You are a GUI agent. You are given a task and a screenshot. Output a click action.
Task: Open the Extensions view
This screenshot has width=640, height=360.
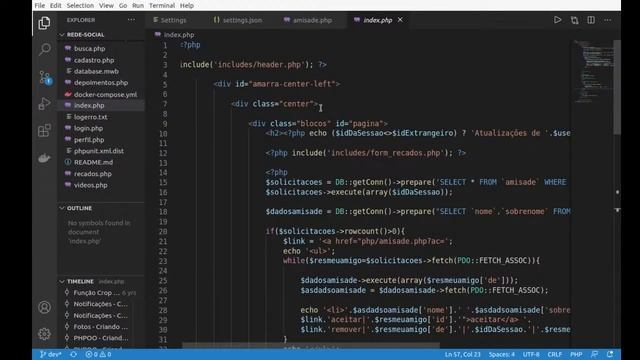[x=44, y=131]
